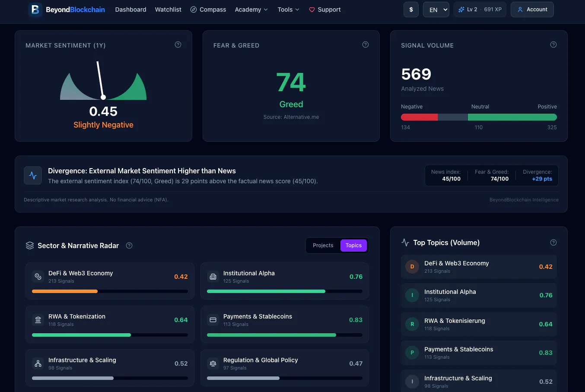585x392 pixels.
Task: Open help icon for Signal Volume card
Action: pyautogui.click(x=553, y=45)
